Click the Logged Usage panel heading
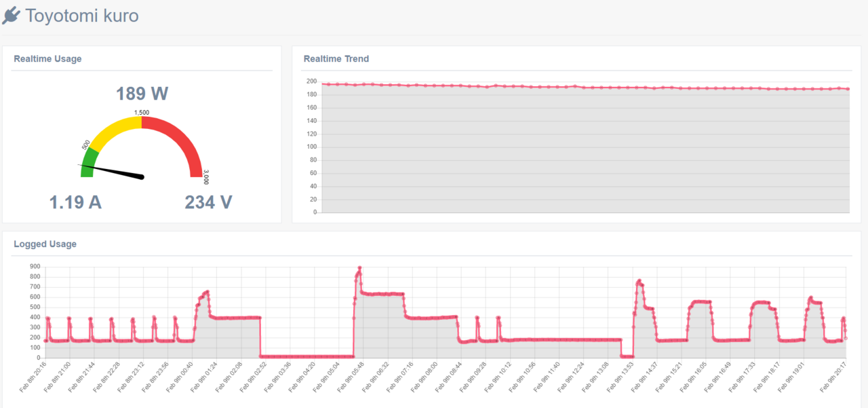The width and height of the screenshot is (868, 408). point(45,244)
